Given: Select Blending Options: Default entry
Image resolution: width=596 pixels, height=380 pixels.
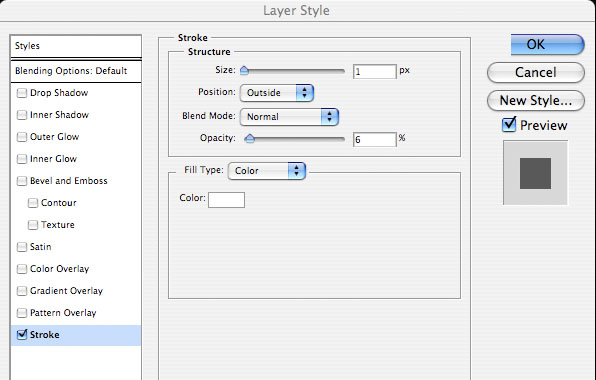Looking at the screenshot, I should pos(76,71).
